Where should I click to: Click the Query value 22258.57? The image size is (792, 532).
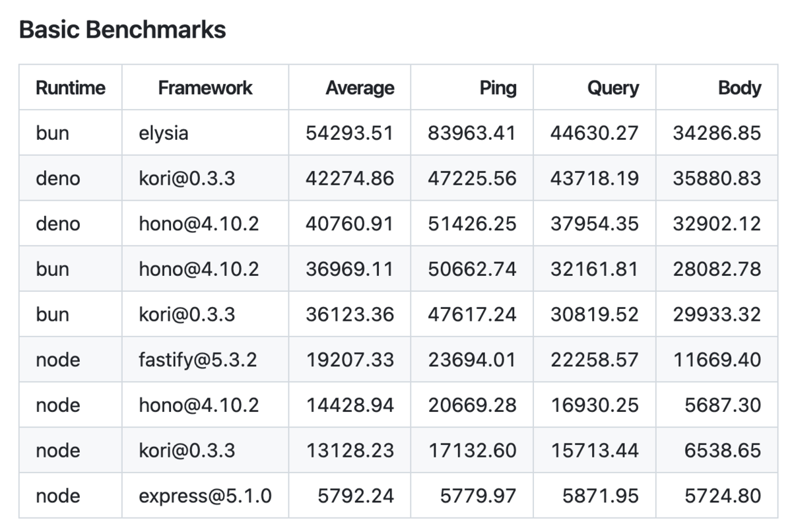(x=595, y=360)
